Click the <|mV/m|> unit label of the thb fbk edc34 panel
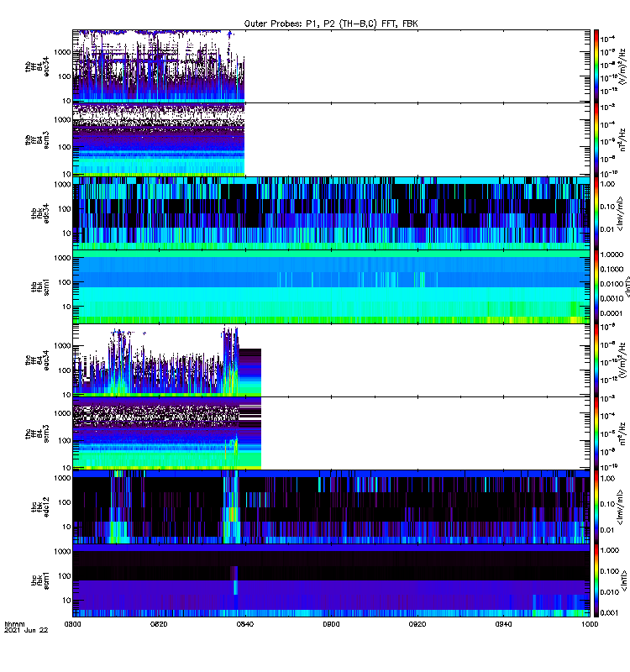 (621, 213)
